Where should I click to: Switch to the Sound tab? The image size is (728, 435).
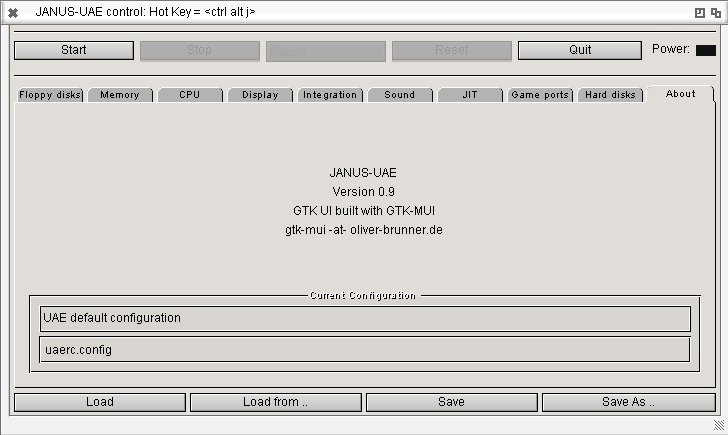point(400,95)
